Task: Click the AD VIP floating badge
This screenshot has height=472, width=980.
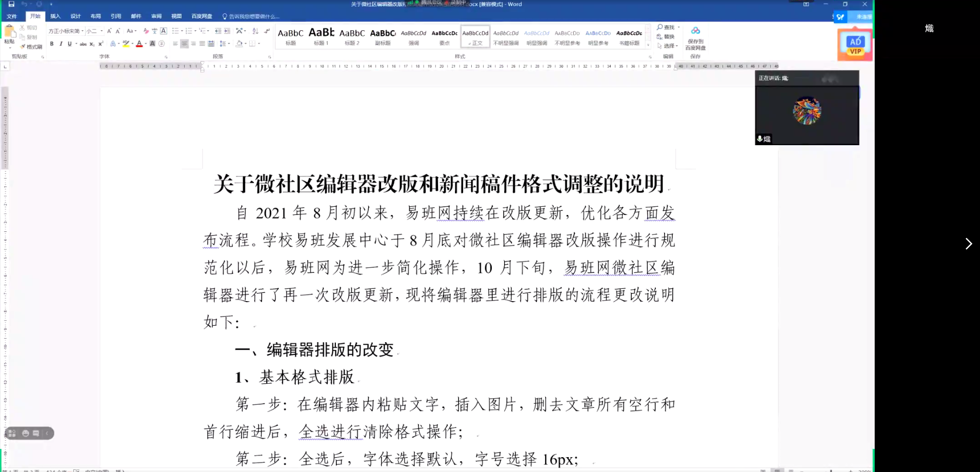Action: tap(854, 45)
